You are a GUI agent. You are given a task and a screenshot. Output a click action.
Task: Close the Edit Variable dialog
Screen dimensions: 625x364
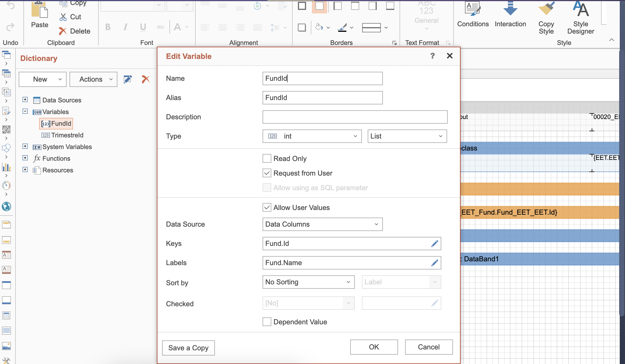pyautogui.click(x=450, y=56)
